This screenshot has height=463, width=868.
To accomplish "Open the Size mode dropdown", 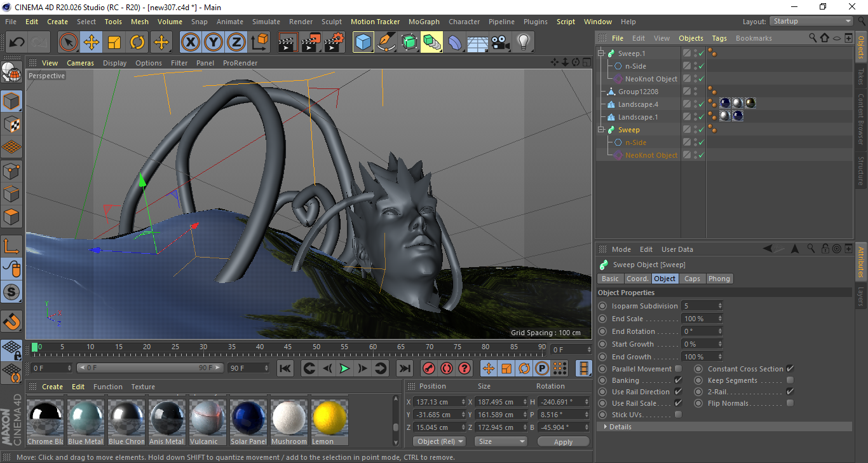I will pyautogui.click(x=502, y=441).
